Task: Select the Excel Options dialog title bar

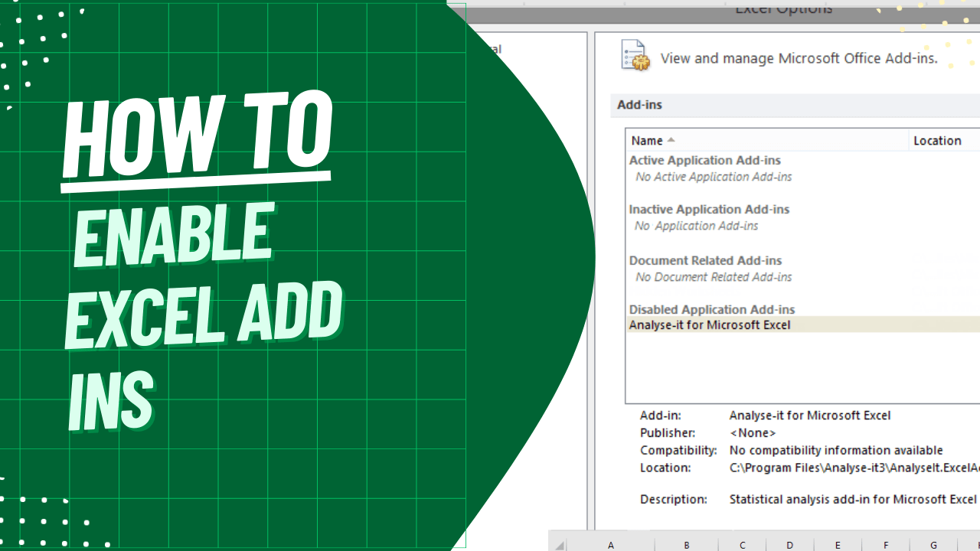Action: click(x=782, y=9)
